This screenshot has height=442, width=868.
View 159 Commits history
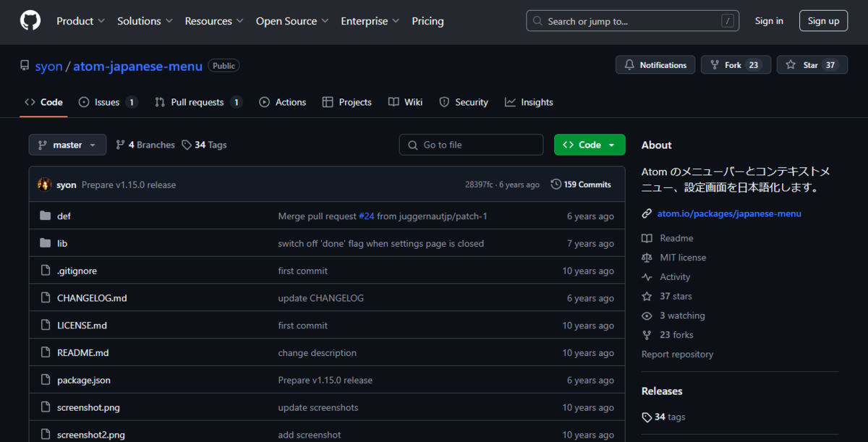point(581,184)
